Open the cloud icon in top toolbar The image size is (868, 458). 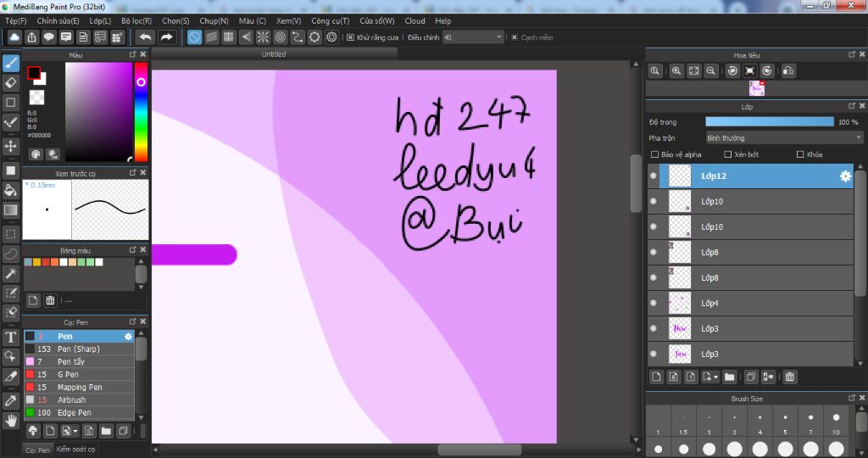point(14,37)
